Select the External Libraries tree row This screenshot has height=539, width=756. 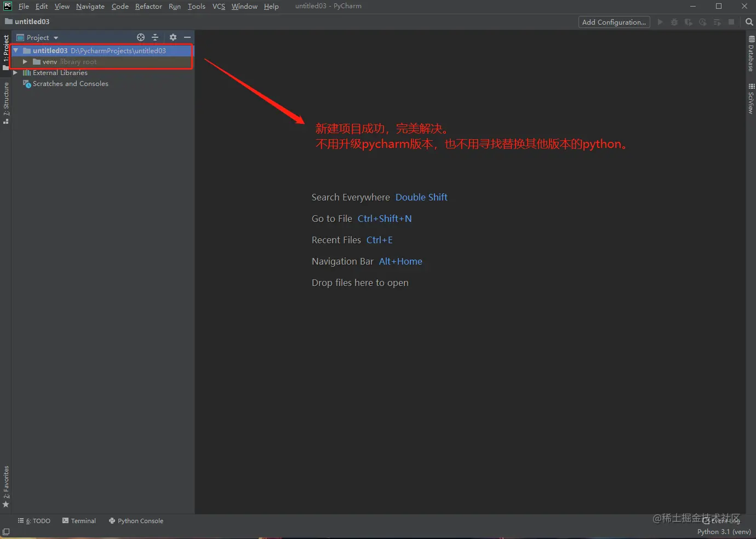click(x=103, y=73)
